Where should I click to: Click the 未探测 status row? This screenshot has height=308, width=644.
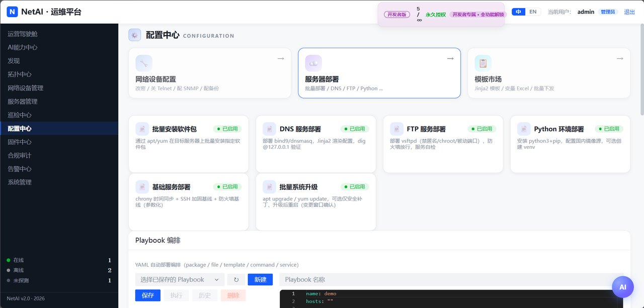[59, 280]
